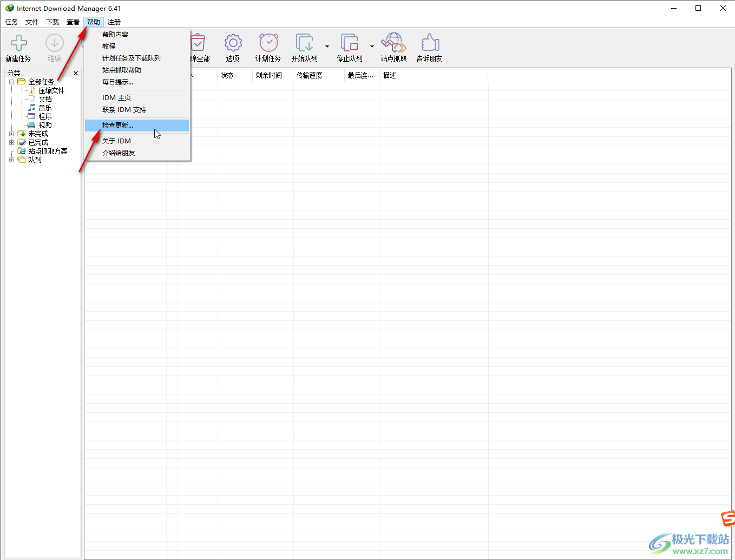Sort by 描述 column header
Screen dimensions: 735x560
tap(434, 75)
